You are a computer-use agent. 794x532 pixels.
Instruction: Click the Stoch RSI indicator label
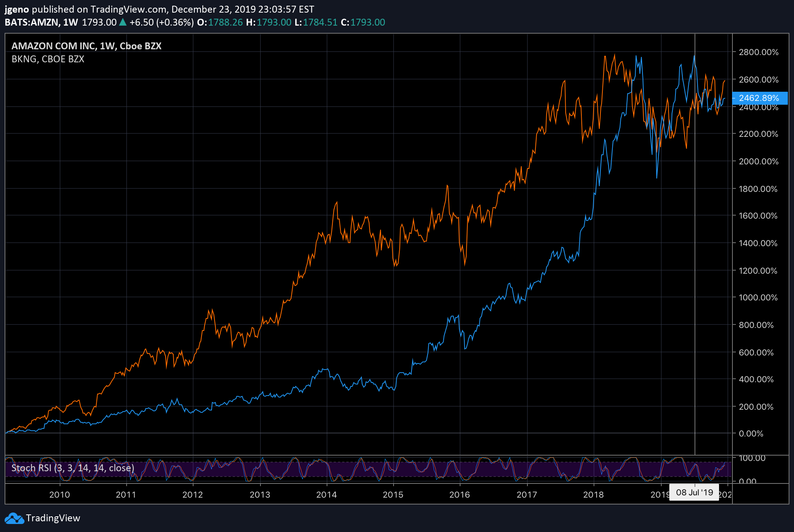point(73,468)
